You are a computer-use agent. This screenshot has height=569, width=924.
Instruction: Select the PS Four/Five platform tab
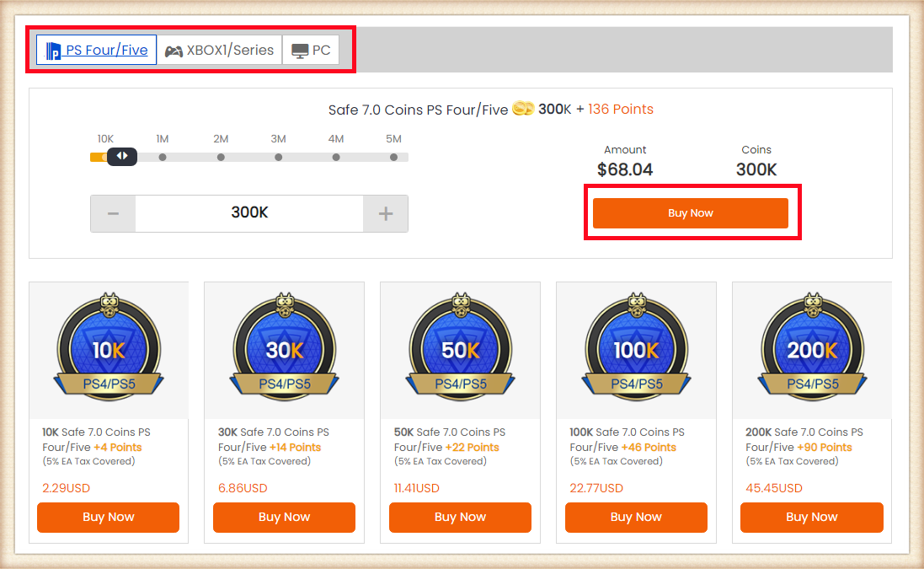(96, 51)
